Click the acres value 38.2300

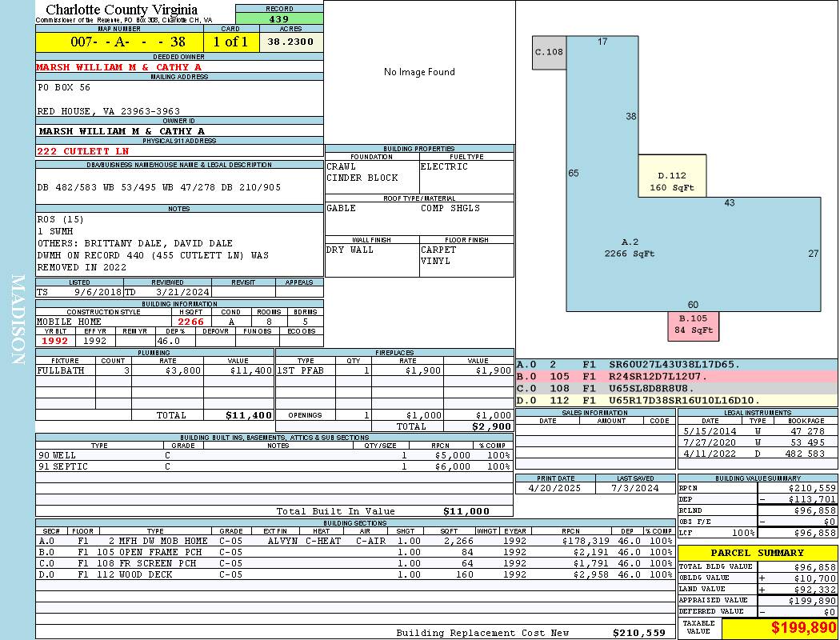pyautogui.click(x=291, y=42)
